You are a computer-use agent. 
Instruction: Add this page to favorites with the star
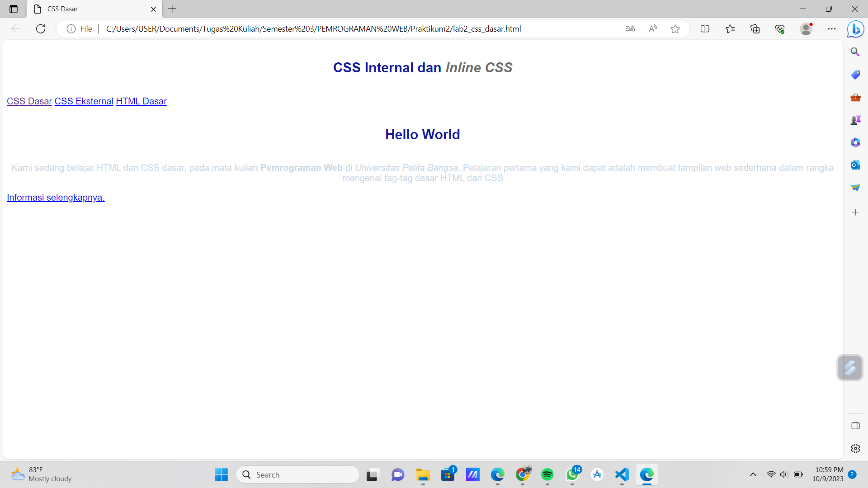click(675, 28)
